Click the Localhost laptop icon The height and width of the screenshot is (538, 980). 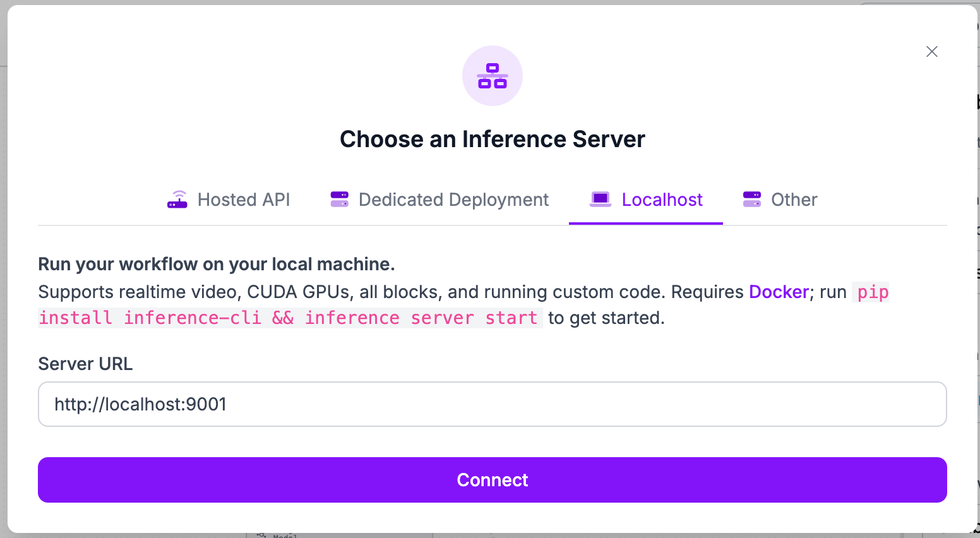click(600, 200)
